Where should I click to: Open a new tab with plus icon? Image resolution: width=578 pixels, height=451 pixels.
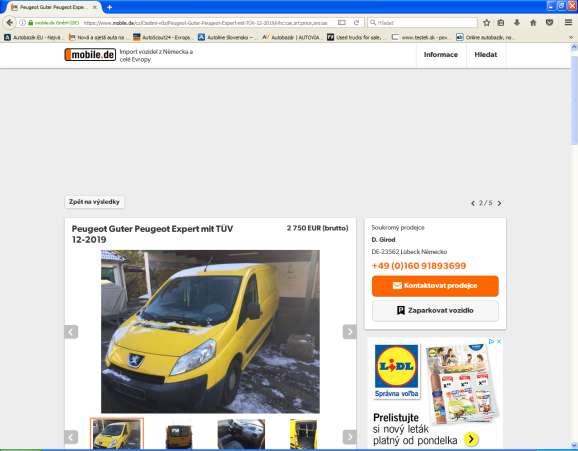click(109, 7)
